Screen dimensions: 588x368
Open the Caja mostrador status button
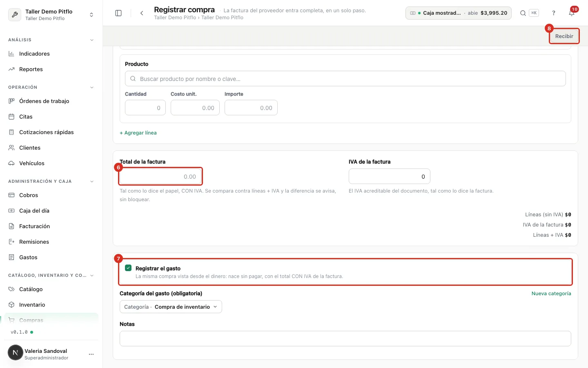click(459, 13)
